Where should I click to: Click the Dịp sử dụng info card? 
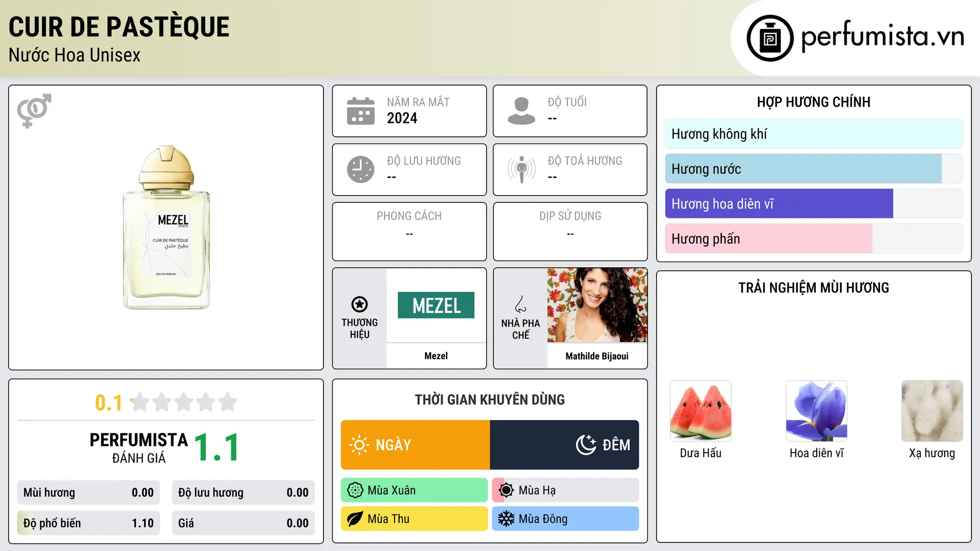(x=570, y=231)
